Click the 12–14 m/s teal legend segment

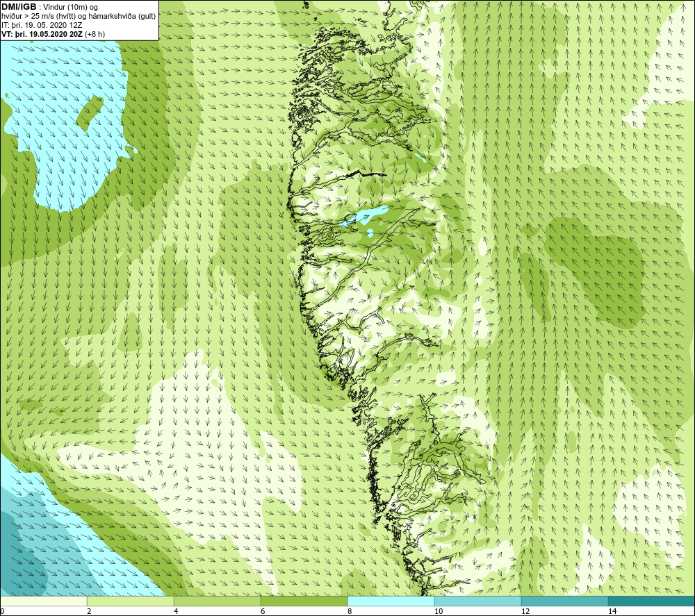[564, 601]
